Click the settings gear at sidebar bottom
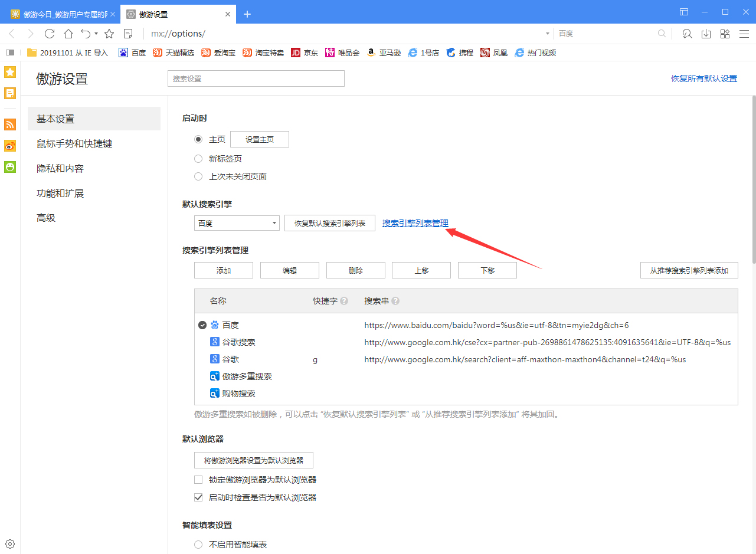756x554 pixels. 9,543
